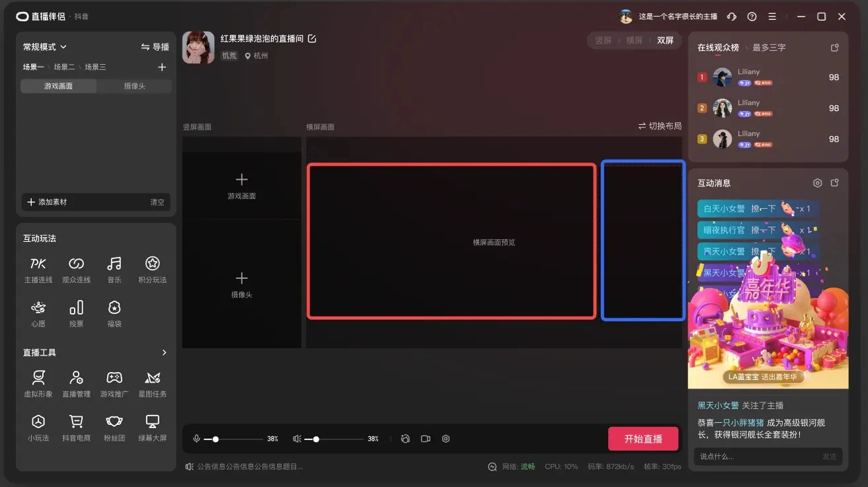This screenshot has height=487, width=868.
Task: Open the hamburger menu in the title bar
Action: pos(772,17)
